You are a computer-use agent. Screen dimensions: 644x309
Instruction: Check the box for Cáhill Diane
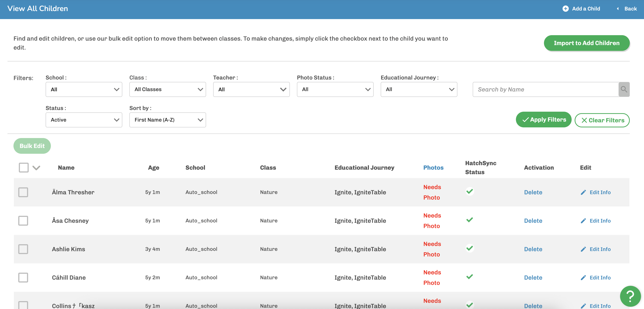[x=23, y=278]
